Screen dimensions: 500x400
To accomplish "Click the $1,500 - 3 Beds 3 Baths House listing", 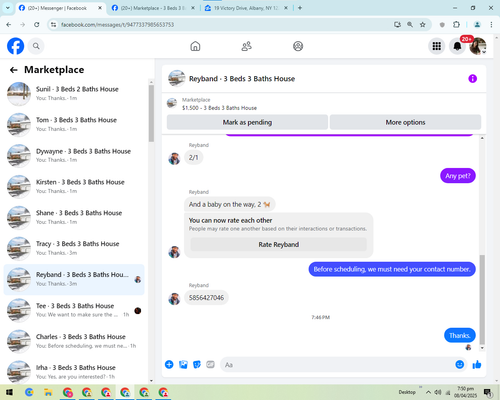I will coord(219,108).
